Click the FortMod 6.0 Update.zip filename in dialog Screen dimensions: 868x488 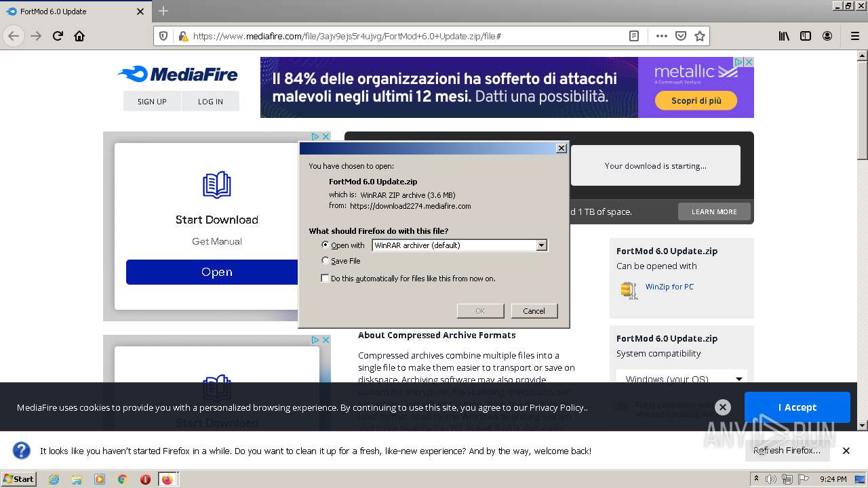(373, 182)
